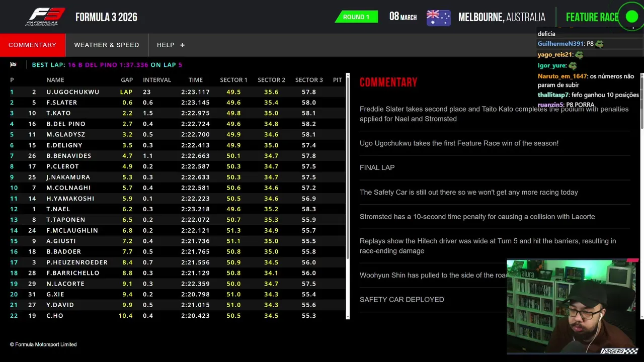Click the Stromsted 10-second penalty commentary
644x362 pixels.
click(x=477, y=217)
